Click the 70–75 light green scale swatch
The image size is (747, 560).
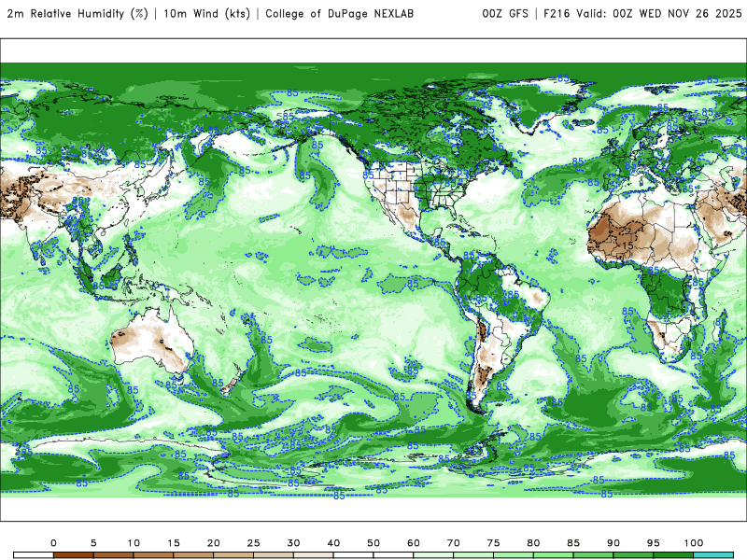(x=473, y=555)
